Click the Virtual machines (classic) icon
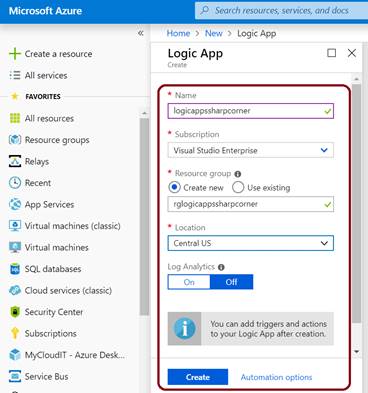Screen dimensions: 368x393 (15, 226)
